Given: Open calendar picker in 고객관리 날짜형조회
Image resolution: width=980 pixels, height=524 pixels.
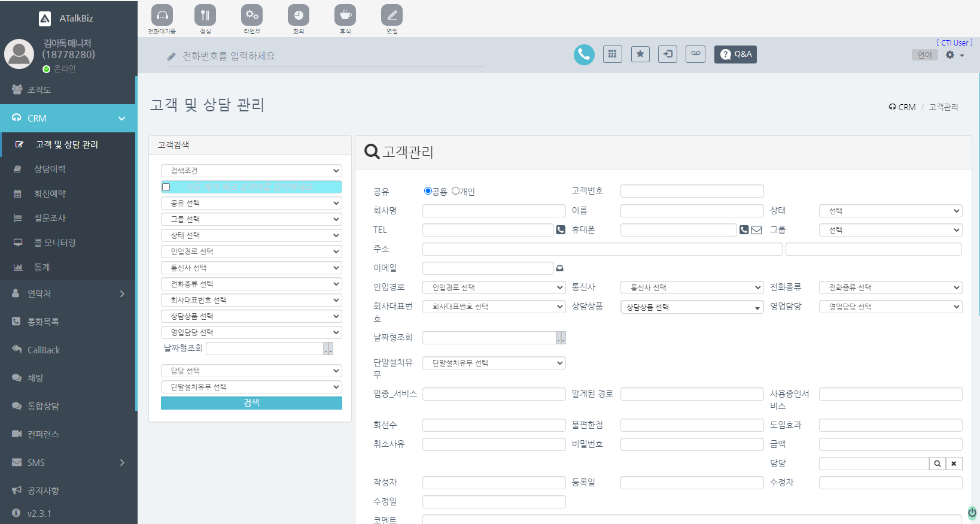Looking at the screenshot, I should 561,338.
